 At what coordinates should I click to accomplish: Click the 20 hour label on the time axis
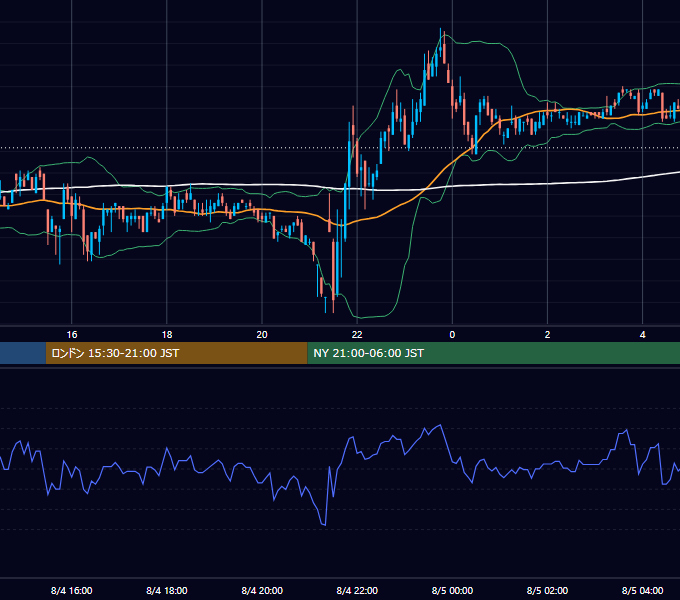262,335
